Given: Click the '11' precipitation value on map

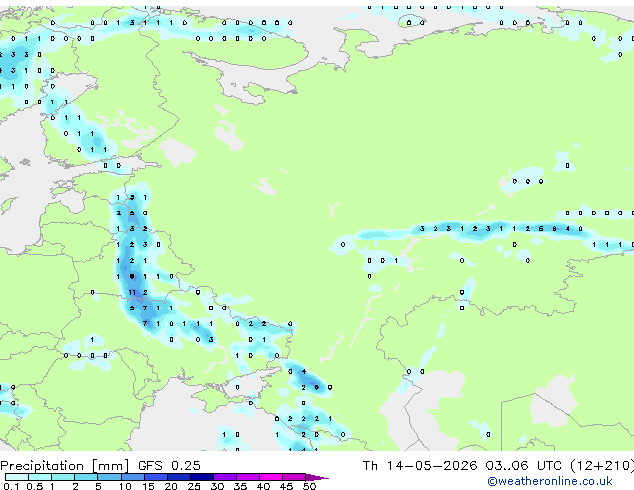Looking at the screenshot, I should click(x=132, y=292).
